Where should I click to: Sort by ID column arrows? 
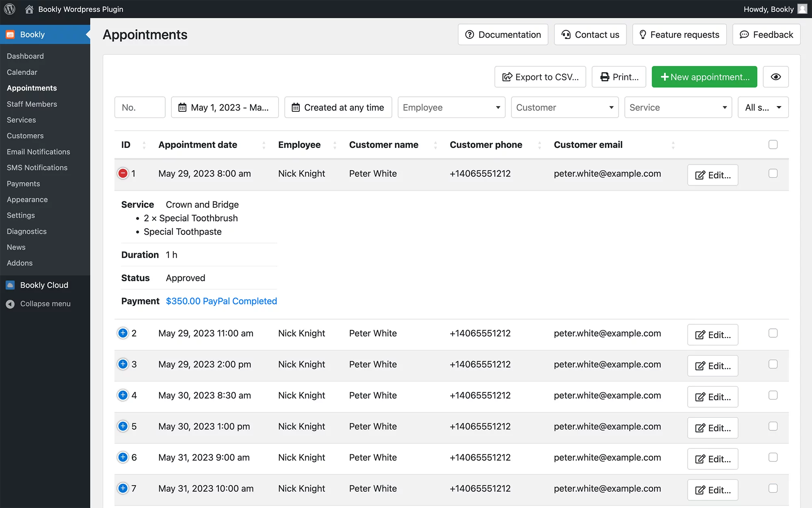tap(144, 145)
